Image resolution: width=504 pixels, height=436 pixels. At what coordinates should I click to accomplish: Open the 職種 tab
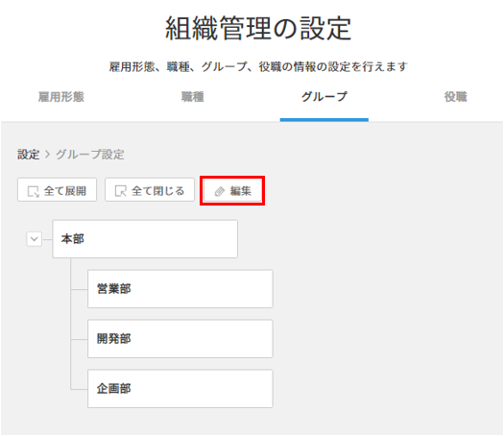pyautogui.click(x=193, y=97)
